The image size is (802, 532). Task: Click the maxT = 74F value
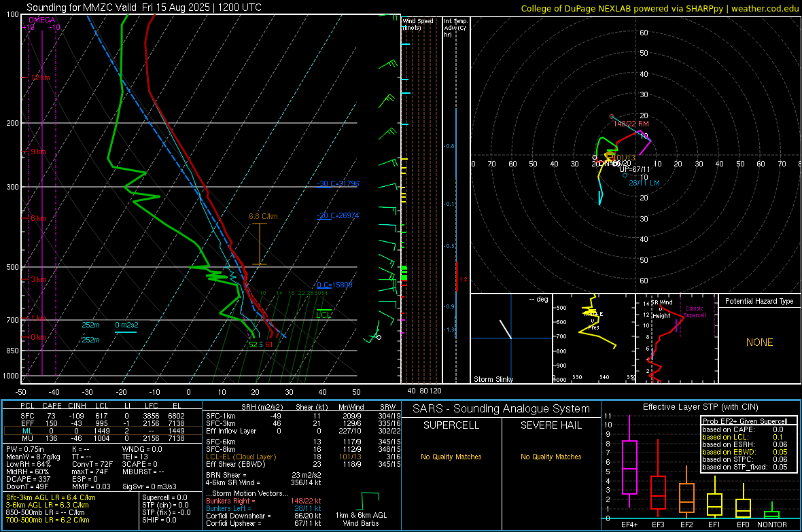[x=90, y=472]
